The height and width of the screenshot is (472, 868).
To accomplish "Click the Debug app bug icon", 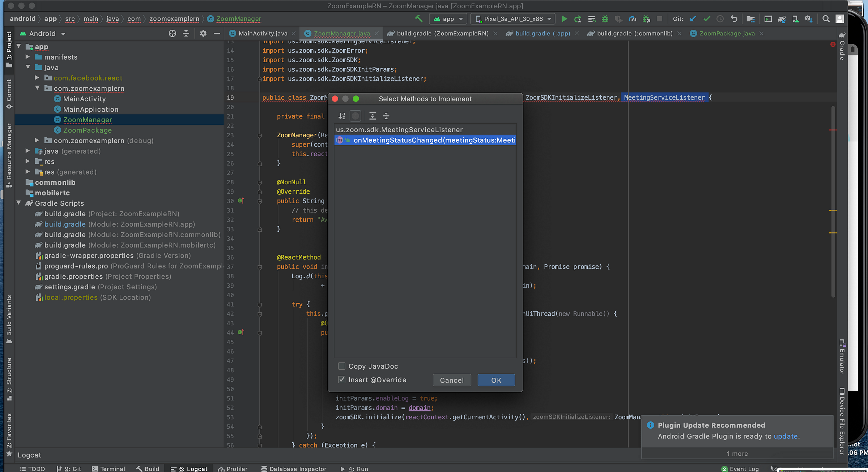I will click(605, 19).
